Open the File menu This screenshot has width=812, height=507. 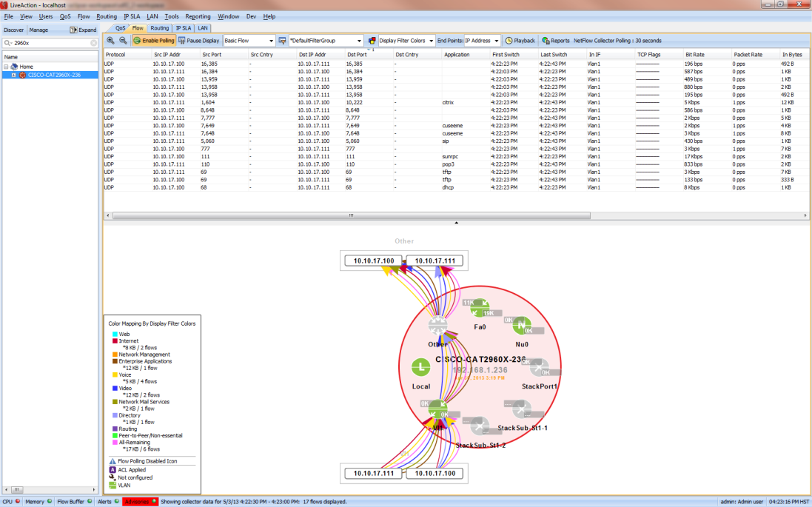9,16
